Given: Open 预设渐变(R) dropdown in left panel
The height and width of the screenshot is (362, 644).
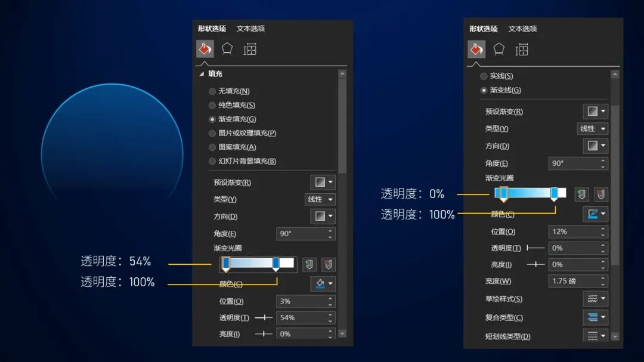Looking at the screenshot, I should [x=323, y=182].
